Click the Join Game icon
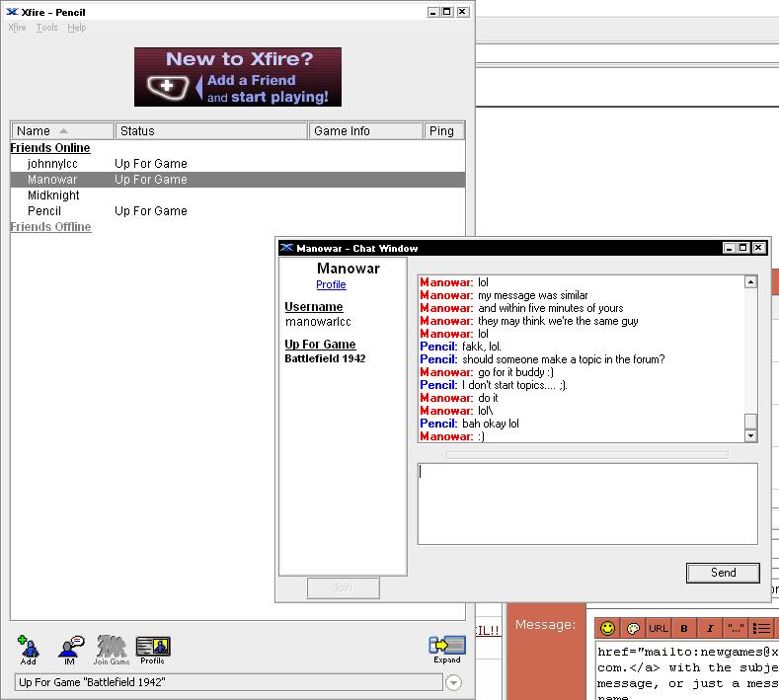 (x=112, y=650)
